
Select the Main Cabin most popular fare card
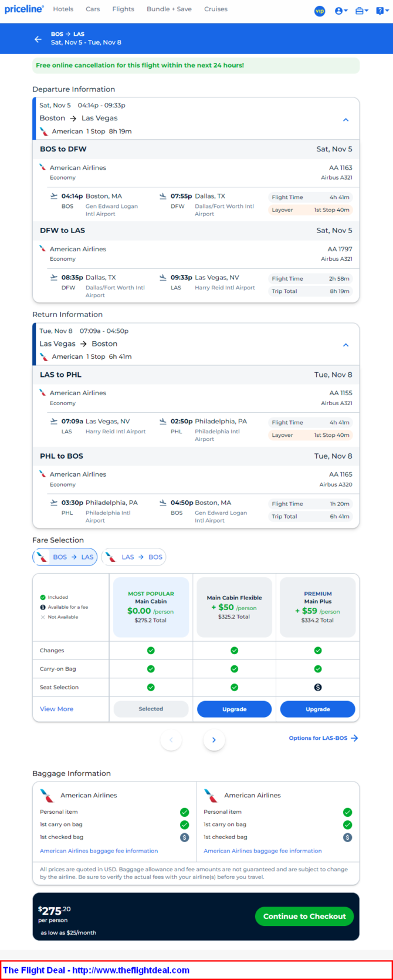pyautogui.click(x=151, y=607)
